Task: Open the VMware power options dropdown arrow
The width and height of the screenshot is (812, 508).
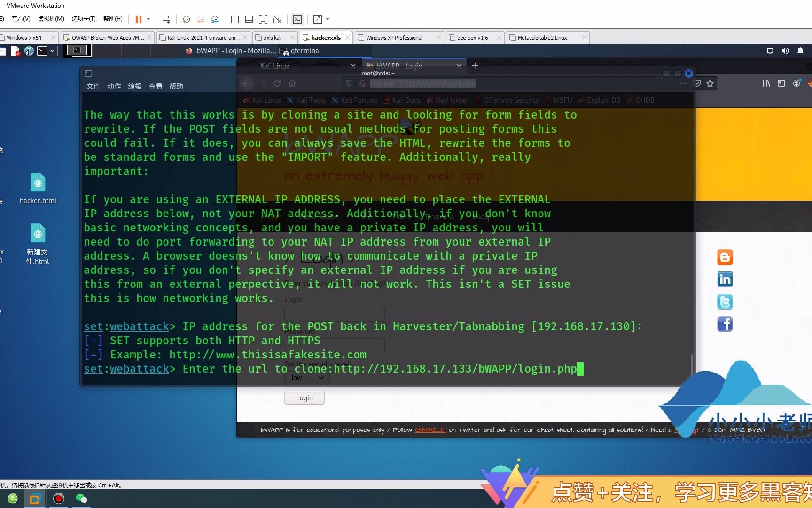Action: coord(148,19)
